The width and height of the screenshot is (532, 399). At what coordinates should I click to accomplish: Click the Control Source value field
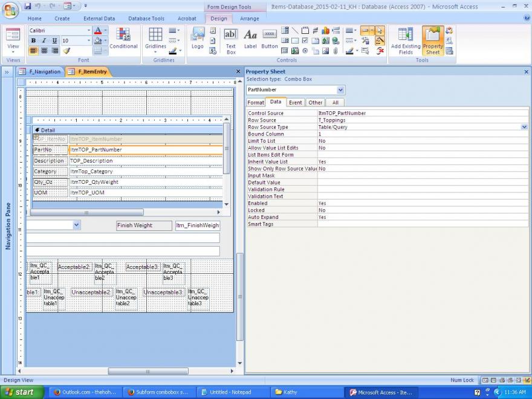tap(423, 113)
